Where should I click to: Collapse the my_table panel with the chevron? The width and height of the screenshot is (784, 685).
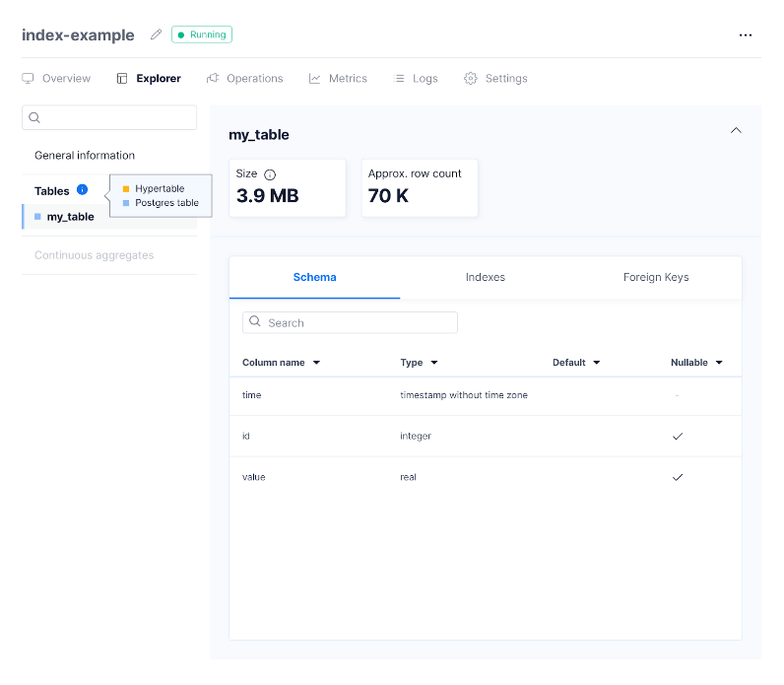[736, 131]
